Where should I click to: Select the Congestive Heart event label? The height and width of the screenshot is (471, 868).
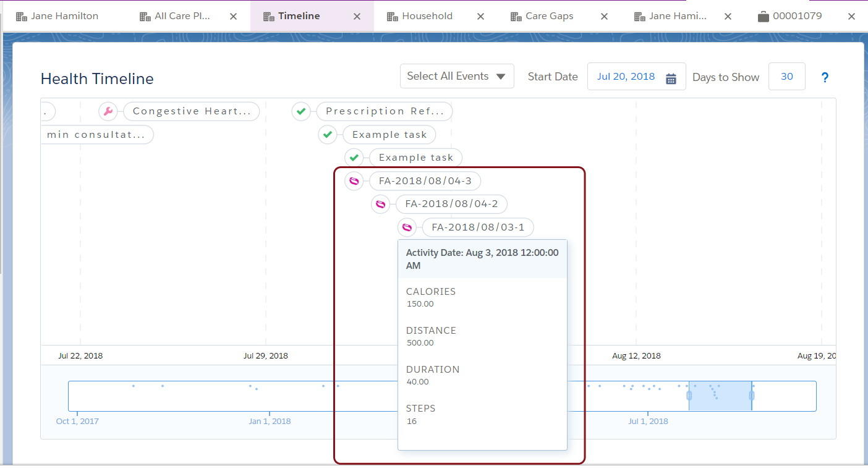tap(192, 111)
